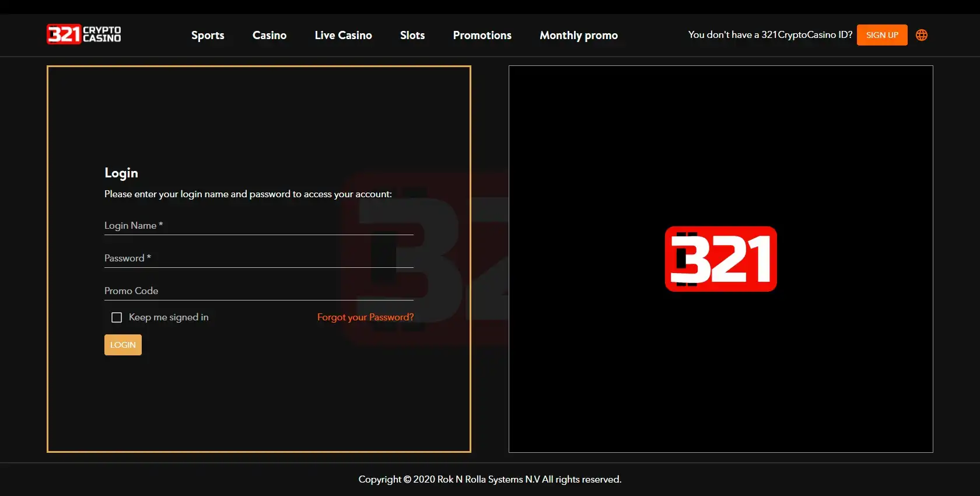Focus the Login Name input field
Viewport: 980px width, 496px height.
[x=258, y=226]
